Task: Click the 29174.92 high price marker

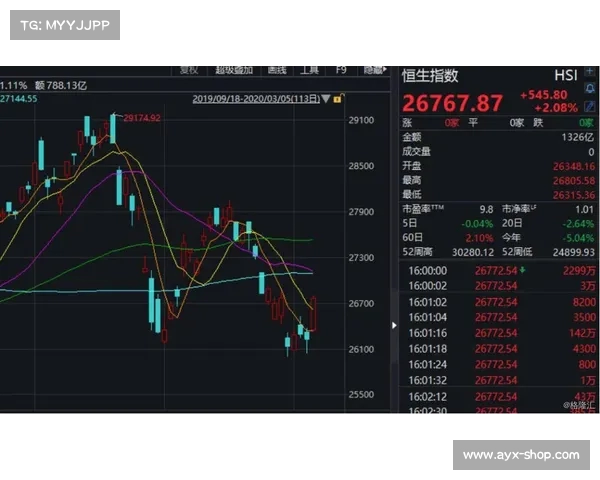Action: tap(142, 118)
